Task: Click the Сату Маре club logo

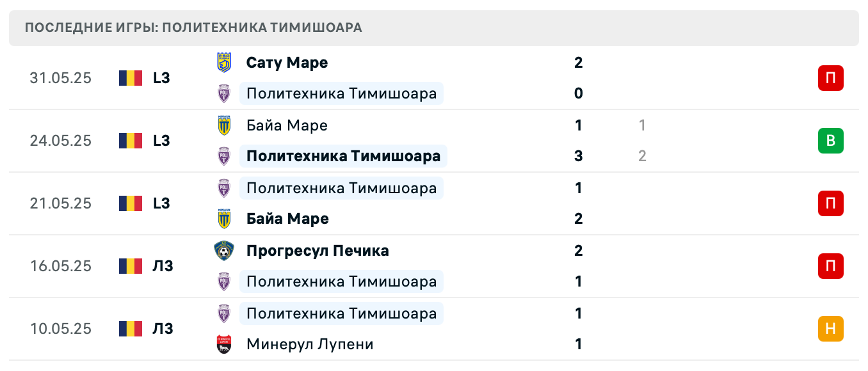Action: point(223,62)
